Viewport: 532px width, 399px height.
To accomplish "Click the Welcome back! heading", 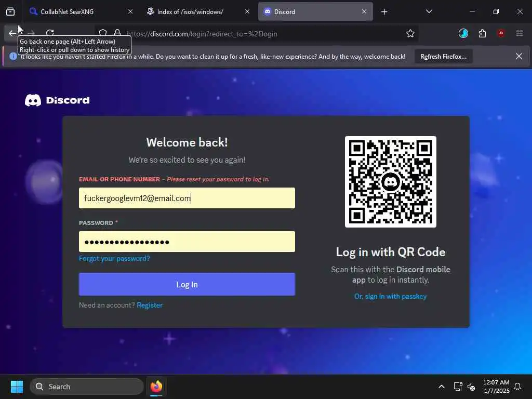I will pyautogui.click(x=187, y=142).
